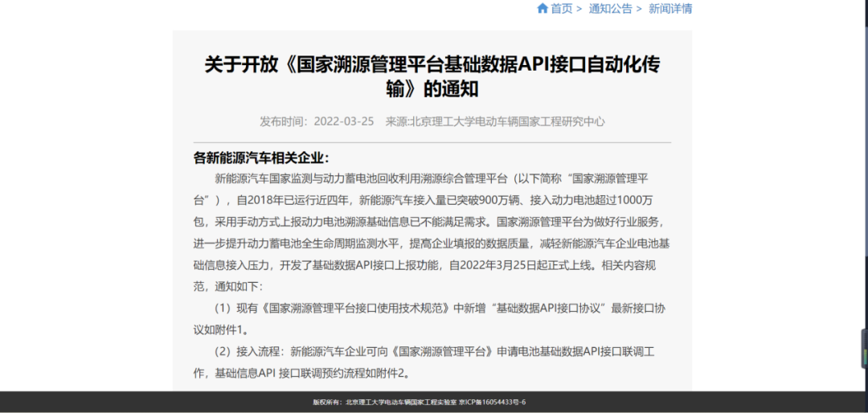Click the article title about API接口自动化传输
Viewport: 868px width, 413px height.
point(432,76)
